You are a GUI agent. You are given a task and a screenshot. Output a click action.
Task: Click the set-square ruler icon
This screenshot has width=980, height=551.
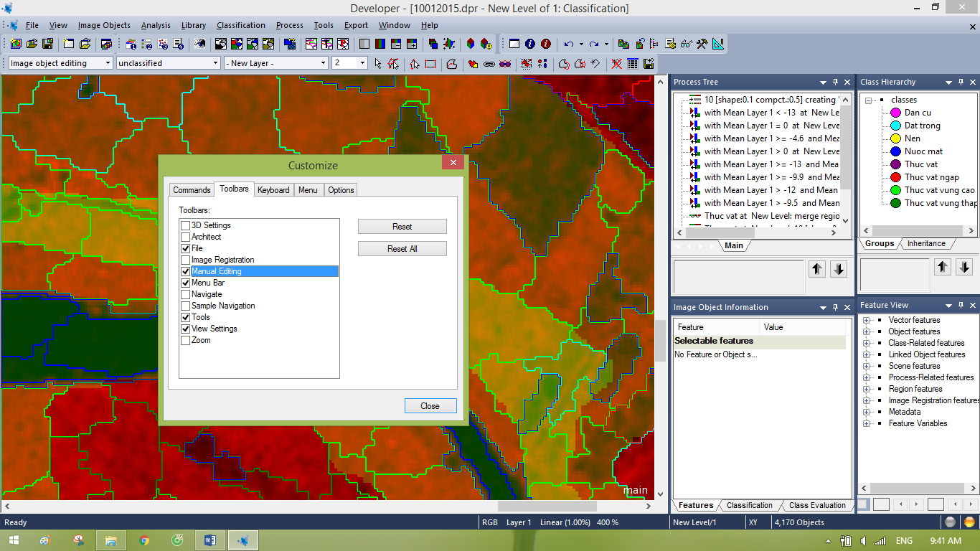pos(718,44)
